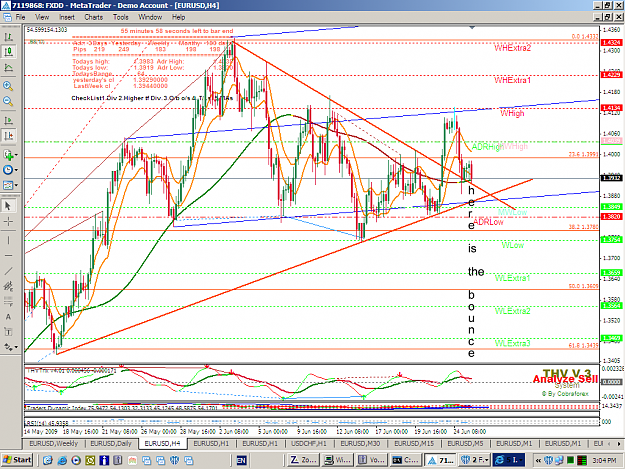This screenshot has width=625, height=469.
Task: Select the Horizontal Line drawing tool
Action: point(8,255)
